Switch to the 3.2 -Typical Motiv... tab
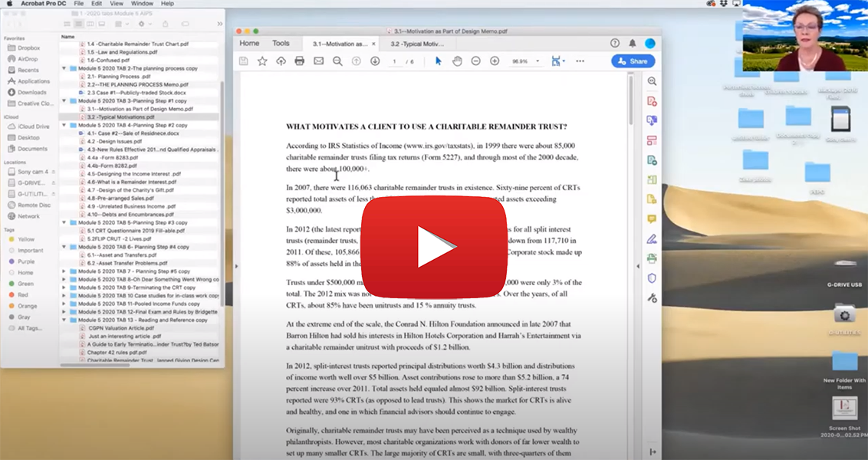Viewport: 868px width, 460px height. point(417,44)
